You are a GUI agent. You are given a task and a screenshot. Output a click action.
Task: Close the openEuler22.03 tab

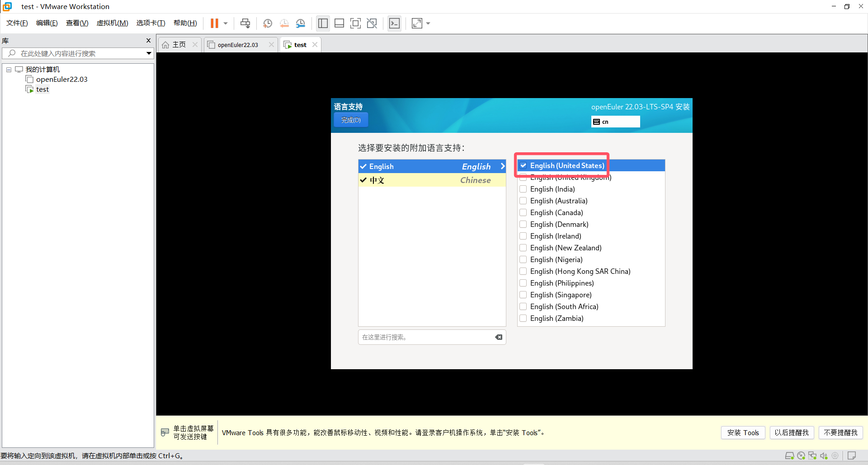tap(271, 44)
